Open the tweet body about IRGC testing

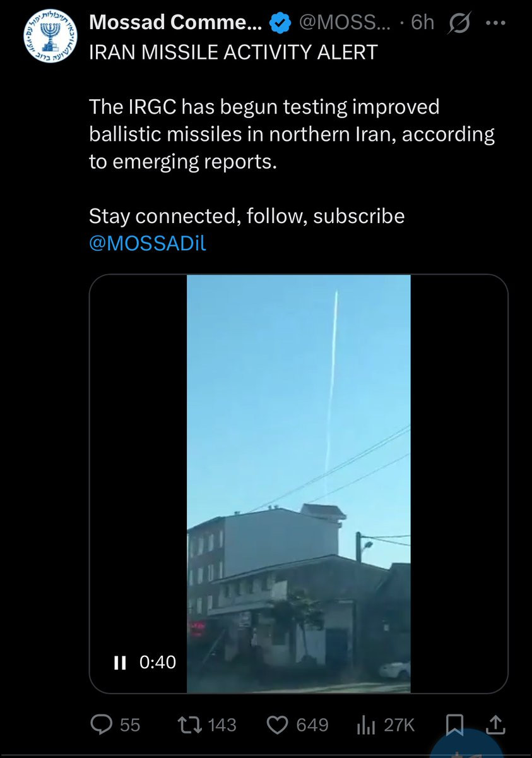(292, 134)
